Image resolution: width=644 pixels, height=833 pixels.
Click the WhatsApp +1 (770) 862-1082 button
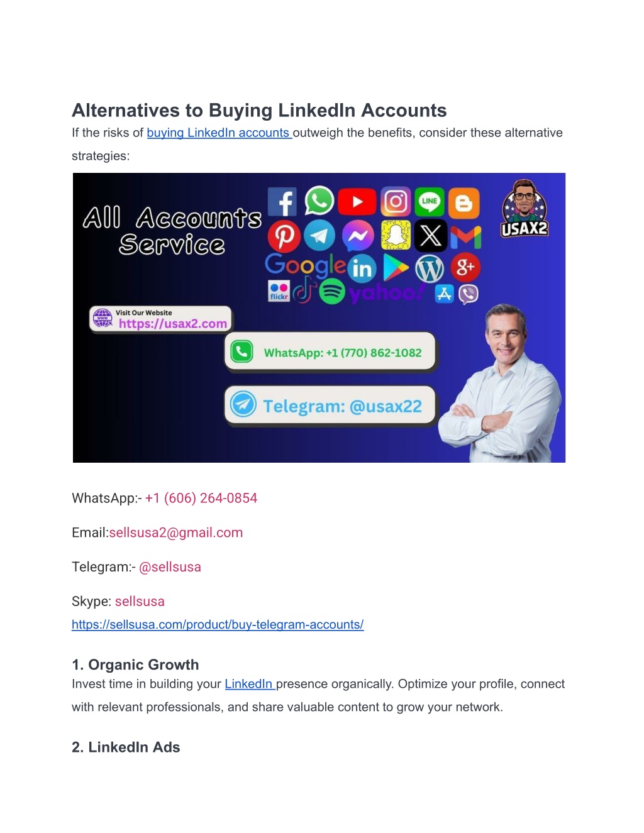[x=330, y=352]
